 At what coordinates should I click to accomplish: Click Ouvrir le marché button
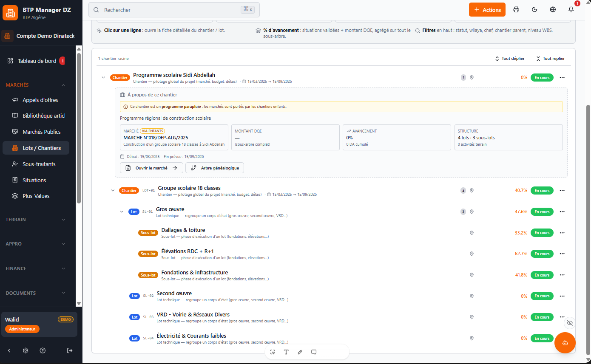click(151, 168)
